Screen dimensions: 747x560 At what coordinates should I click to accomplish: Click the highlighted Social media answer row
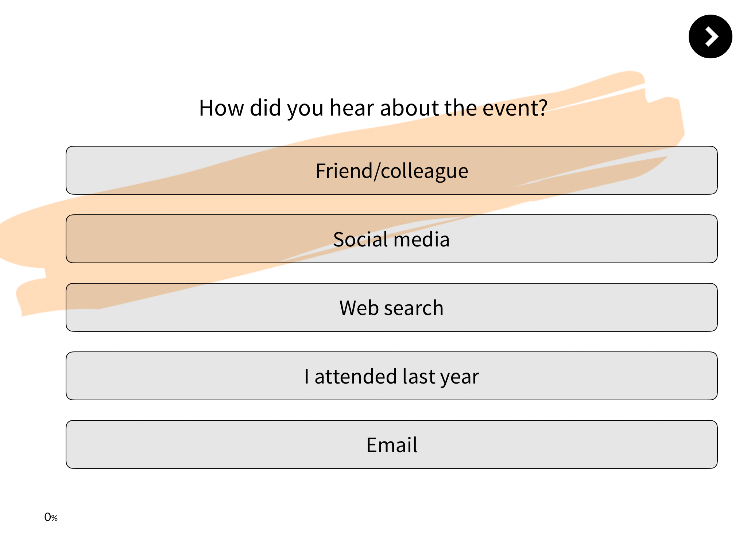(x=390, y=239)
